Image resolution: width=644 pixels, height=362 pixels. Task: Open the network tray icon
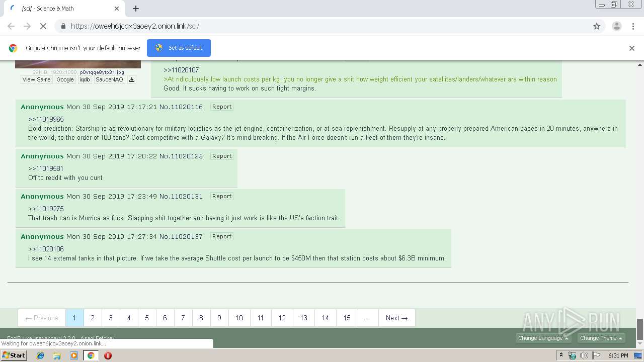(572, 355)
